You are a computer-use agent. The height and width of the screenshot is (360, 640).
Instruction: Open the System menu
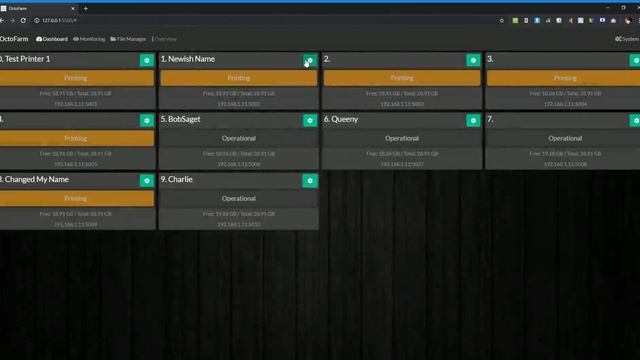(627, 39)
